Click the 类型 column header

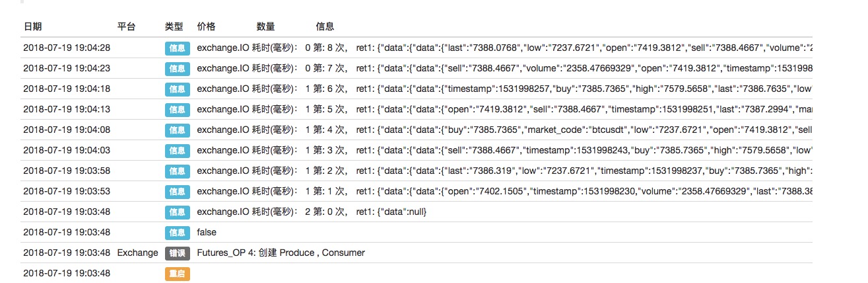[x=174, y=26]
